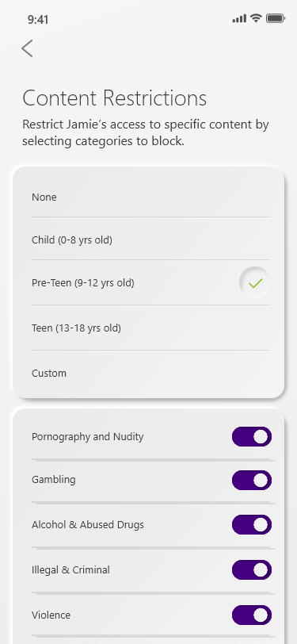Screen dimensions: 297x644
Task: Tap the cellular signal icon
Action: click(239, 18)
